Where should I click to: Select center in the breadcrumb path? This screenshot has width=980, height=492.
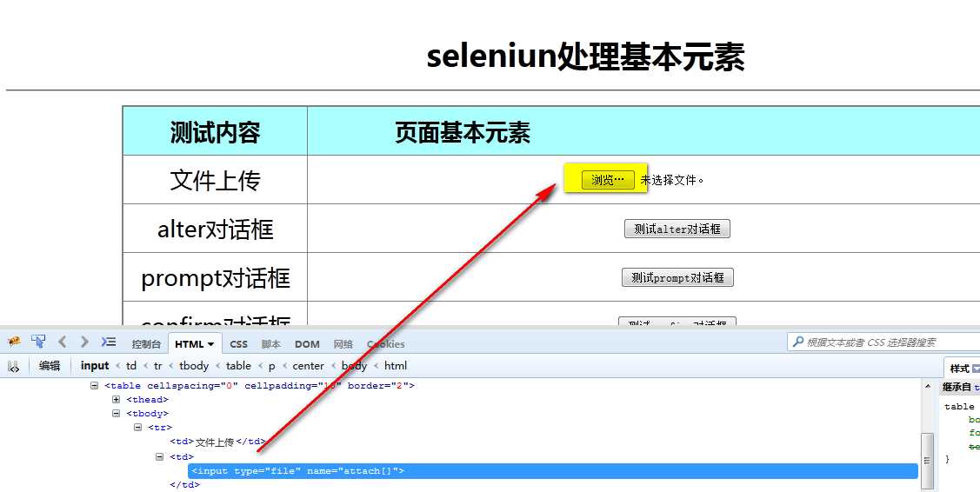(x=308, y=366)
